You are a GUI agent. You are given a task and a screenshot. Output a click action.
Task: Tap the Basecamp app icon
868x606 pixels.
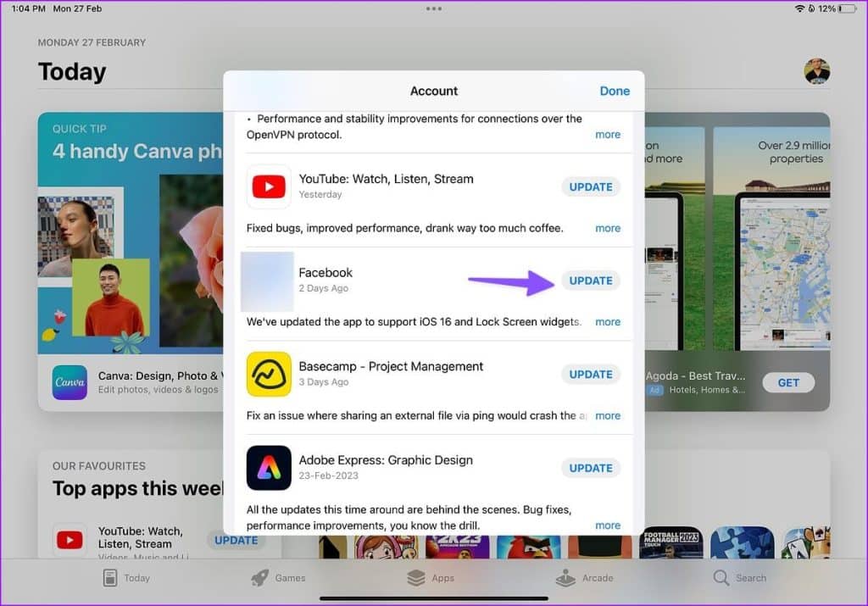click(x=269, y=374)
